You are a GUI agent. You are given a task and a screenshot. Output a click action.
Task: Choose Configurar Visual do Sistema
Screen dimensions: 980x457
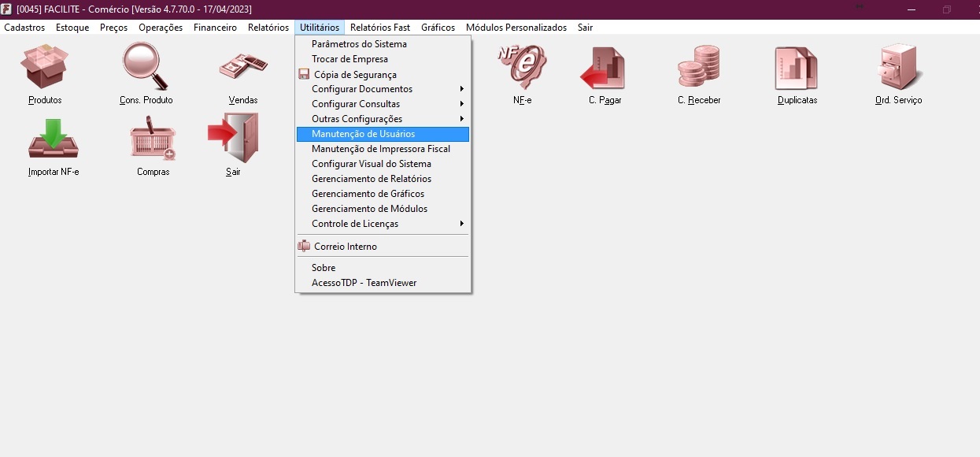tap(383, 164)
